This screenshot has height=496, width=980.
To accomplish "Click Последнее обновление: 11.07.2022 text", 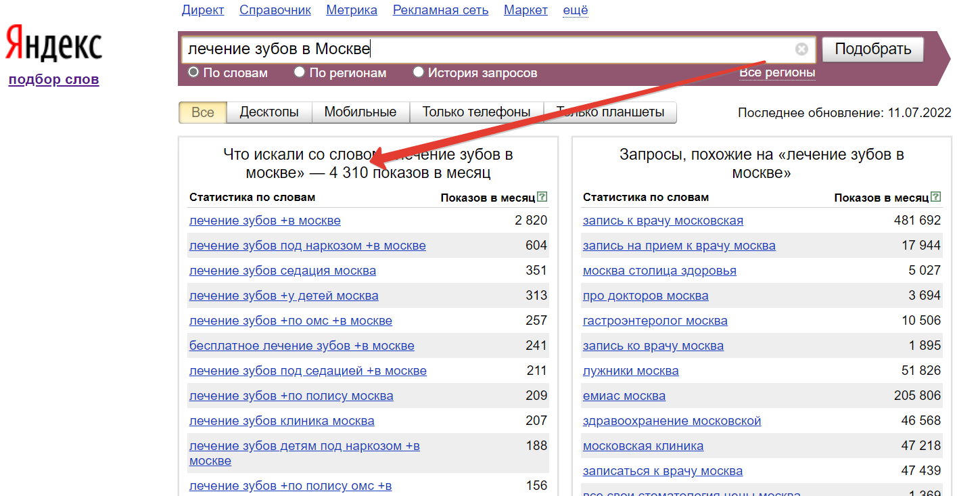I will (845, 112).
